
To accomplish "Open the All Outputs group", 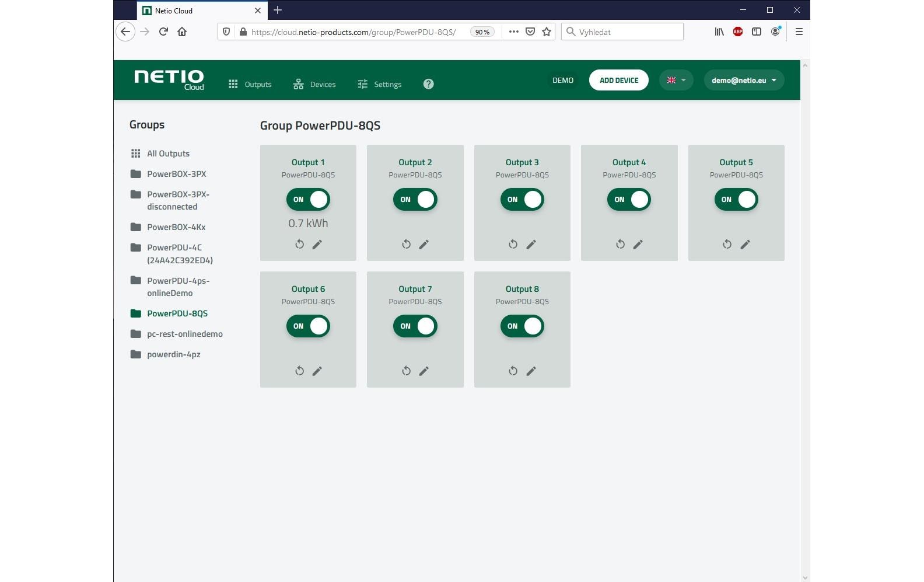I will point(160,154).
